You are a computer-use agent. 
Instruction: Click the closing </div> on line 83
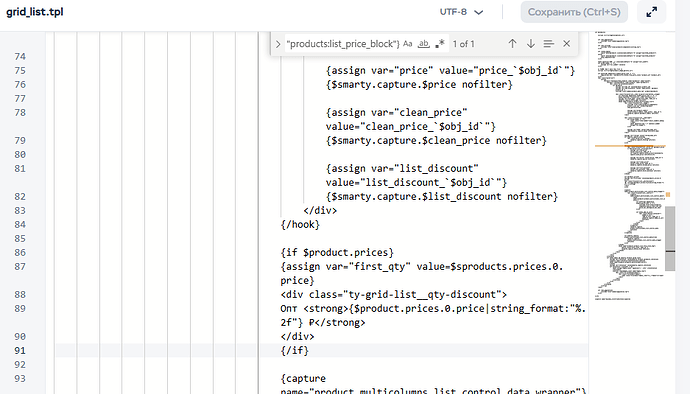click(x=320, y=210)
